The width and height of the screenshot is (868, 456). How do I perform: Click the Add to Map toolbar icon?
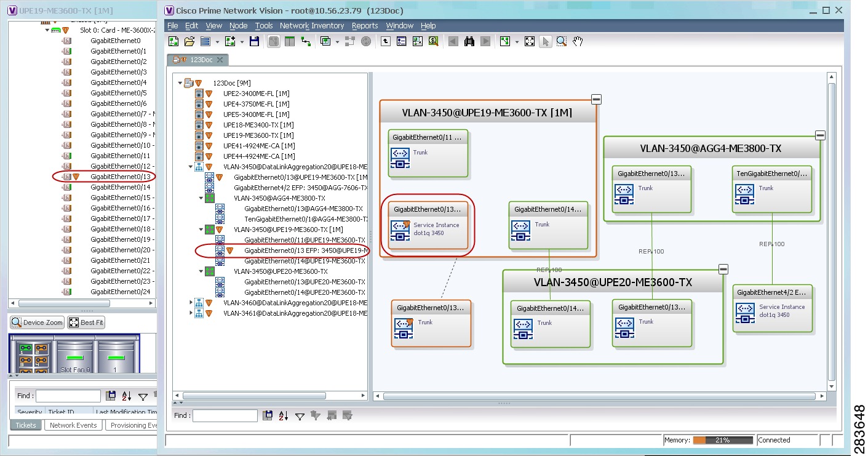pyautogui.click(x=231, y=41)
